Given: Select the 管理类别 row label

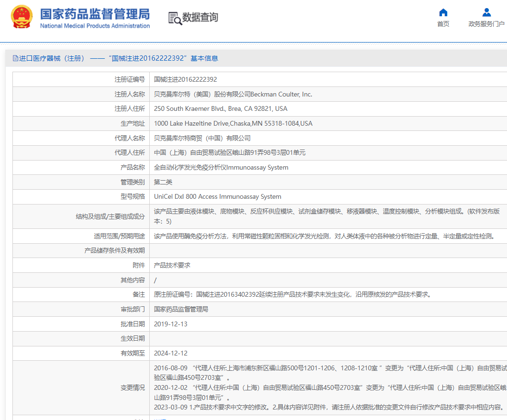Looking at the screenshot, I should pyautogui.click(x=132, y=182).
